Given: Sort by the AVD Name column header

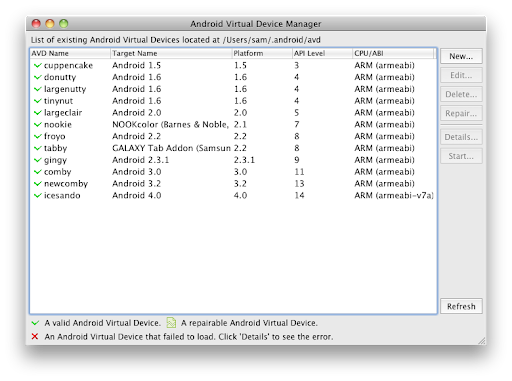Looking at the screenshot, I should [x=70, y=53].
